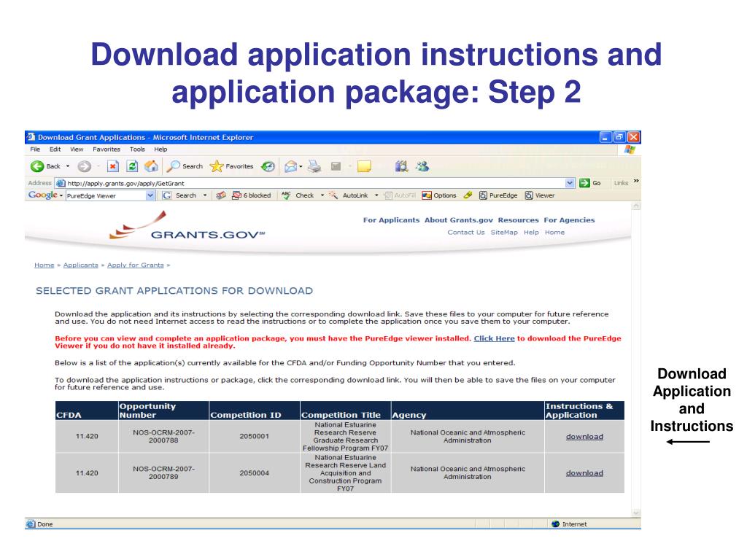747x560 pixels.
Task: Click the Research books icon
Action: pyautogui.click(x=402, y=166)
